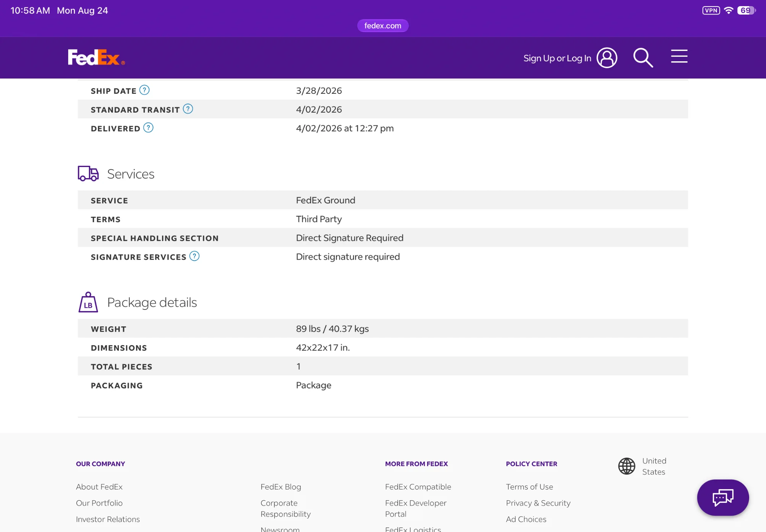Click Sign Up or Log In
The image size is (766, 532).
[557, 58]
